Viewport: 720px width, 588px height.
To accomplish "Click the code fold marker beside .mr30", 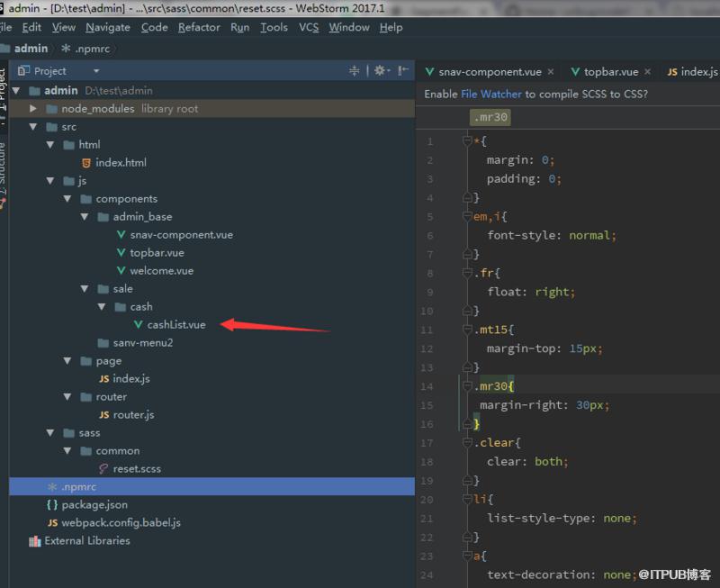I will 467,386.
